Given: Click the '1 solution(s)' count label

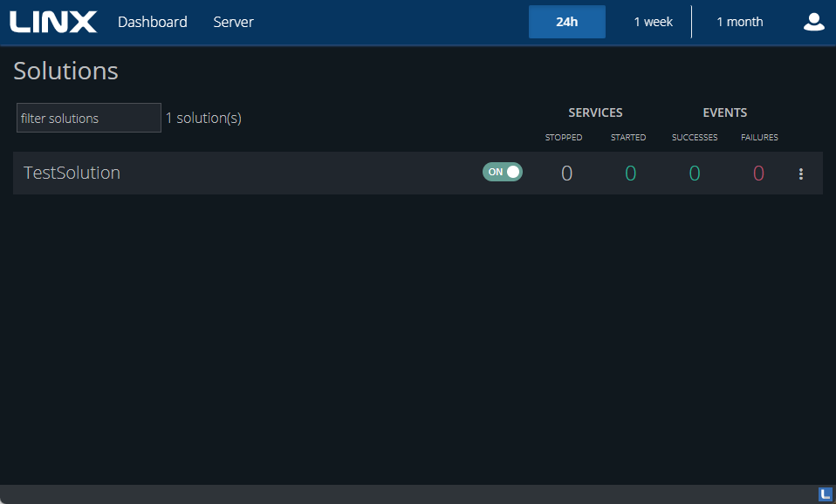Looking at the screenshot, I should coord(203,119).
